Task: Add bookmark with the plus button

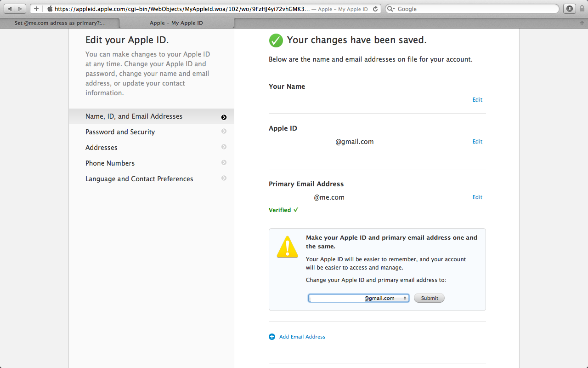Action: point(36,9)
